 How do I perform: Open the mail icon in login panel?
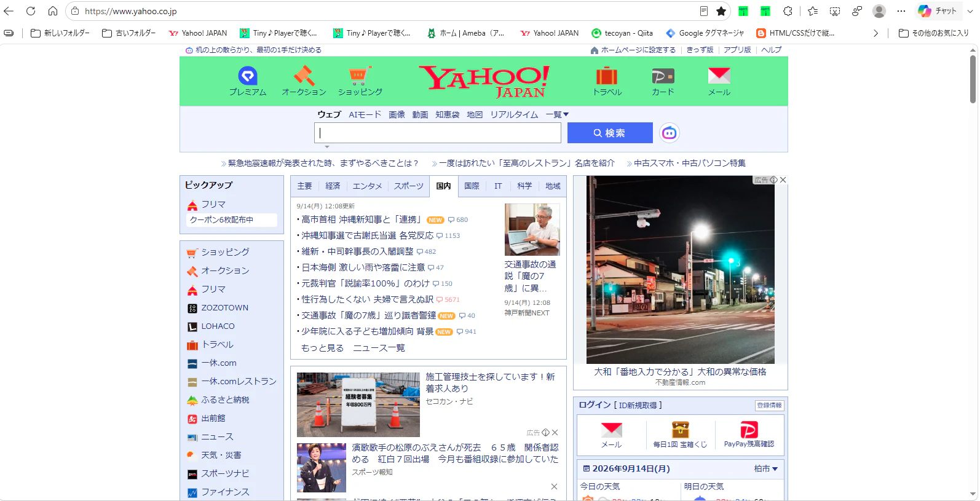coord(611,435)
